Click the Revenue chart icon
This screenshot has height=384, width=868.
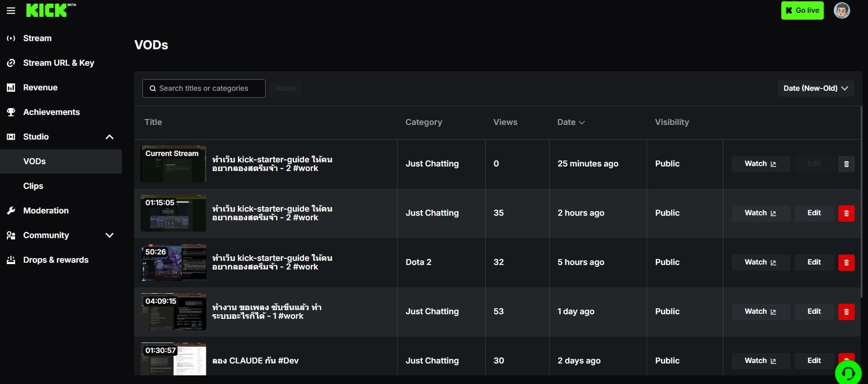(x=11, y=88)
